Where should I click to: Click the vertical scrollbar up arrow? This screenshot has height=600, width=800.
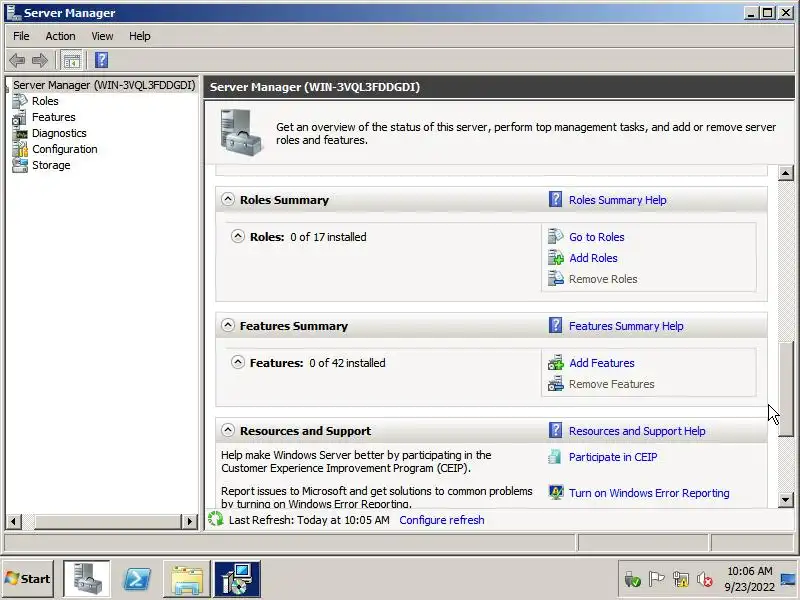[x=786, y=173]
